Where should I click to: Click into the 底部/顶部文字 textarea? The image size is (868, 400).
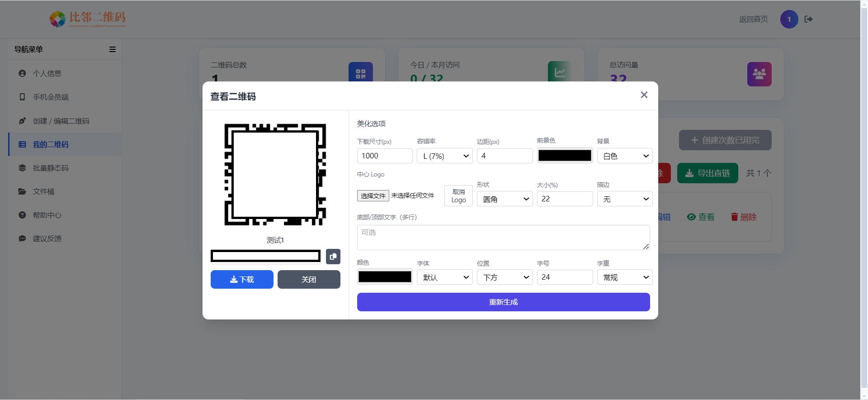[x=504, y=238]
